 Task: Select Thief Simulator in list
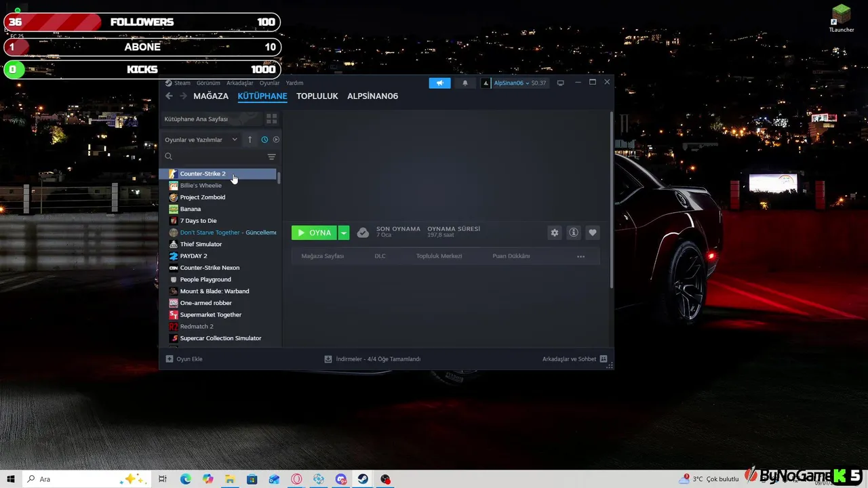(218, 244)
